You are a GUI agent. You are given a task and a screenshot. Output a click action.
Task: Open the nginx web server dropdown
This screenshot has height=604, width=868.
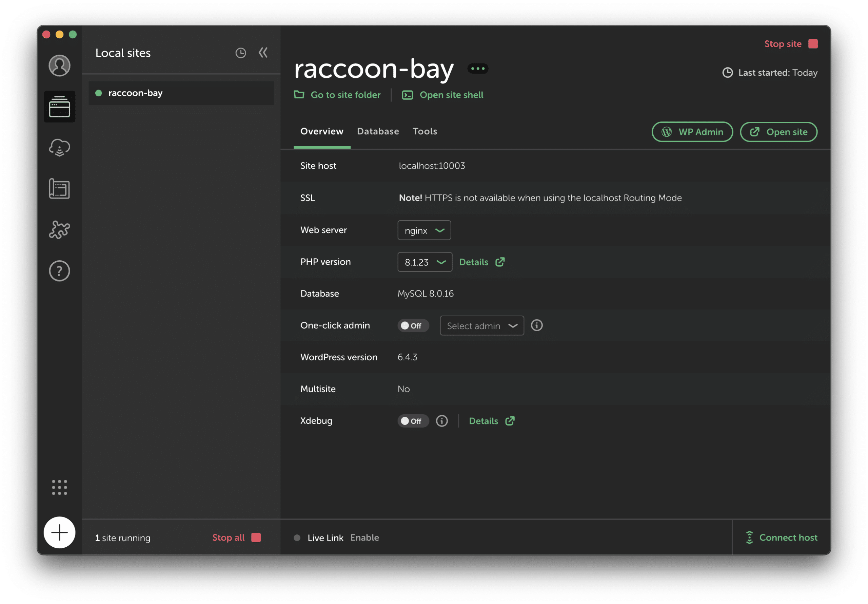(424, 230)
